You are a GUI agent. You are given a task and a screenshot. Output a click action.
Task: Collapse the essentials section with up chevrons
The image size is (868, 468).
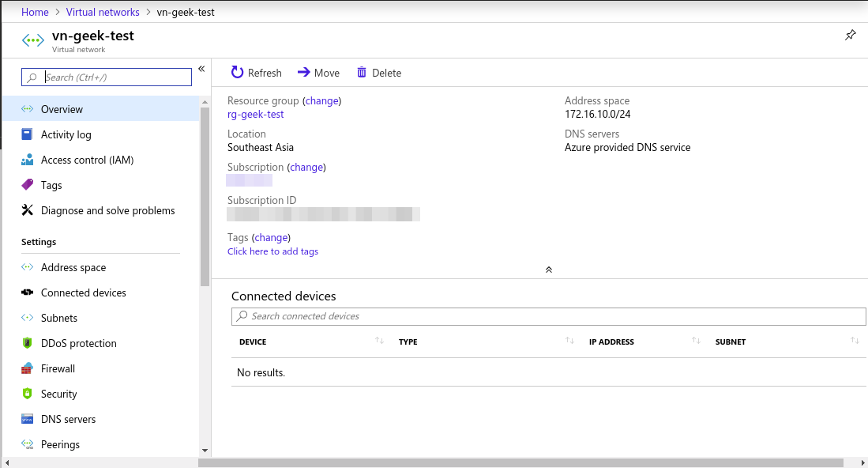click(x=549, y=270)
